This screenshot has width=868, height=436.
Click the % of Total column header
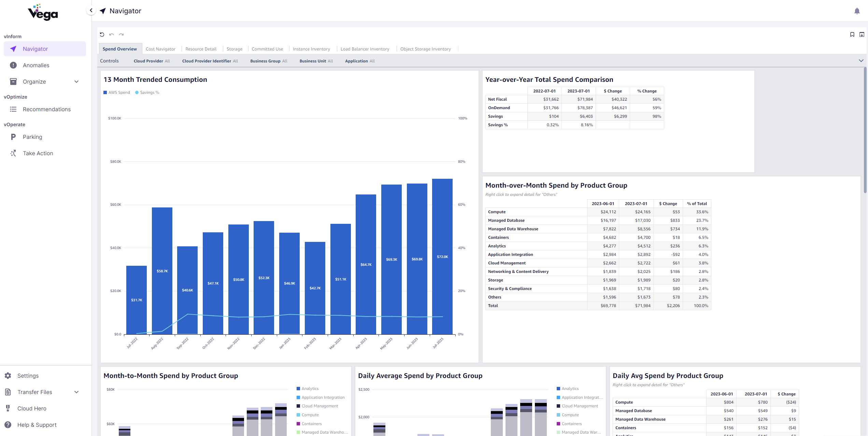pyautogui.click(x=697, y=204)
